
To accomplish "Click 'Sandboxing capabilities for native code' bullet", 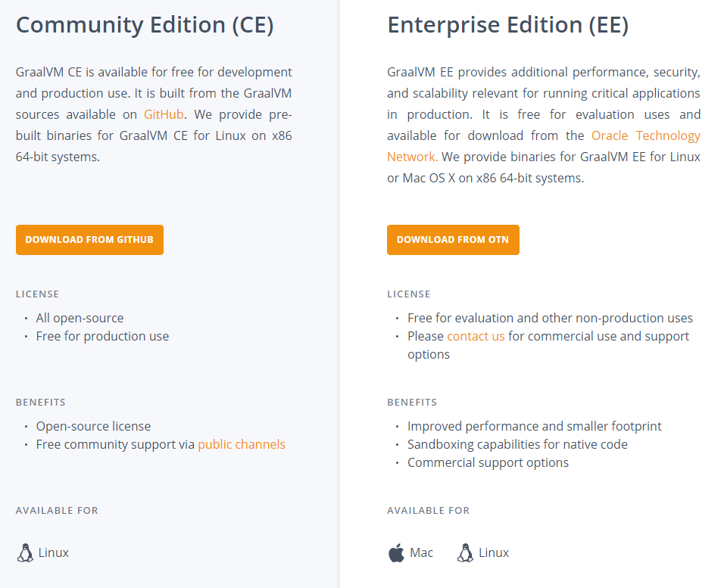I will [x=517, y=445].
